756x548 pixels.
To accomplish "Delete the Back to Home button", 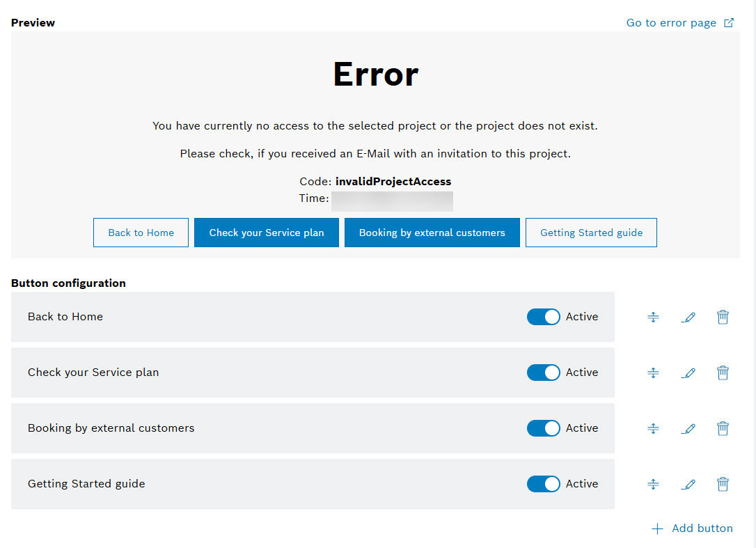I will point(723,318).
